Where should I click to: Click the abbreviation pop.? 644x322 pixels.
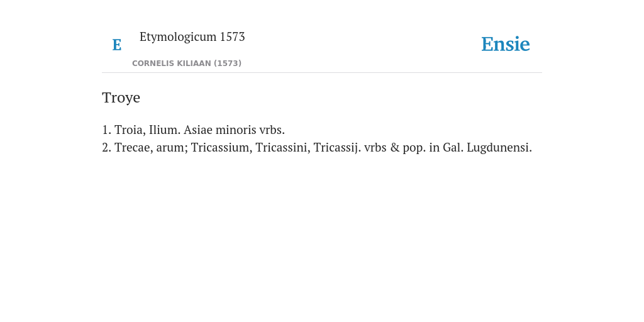coord(414,148)
